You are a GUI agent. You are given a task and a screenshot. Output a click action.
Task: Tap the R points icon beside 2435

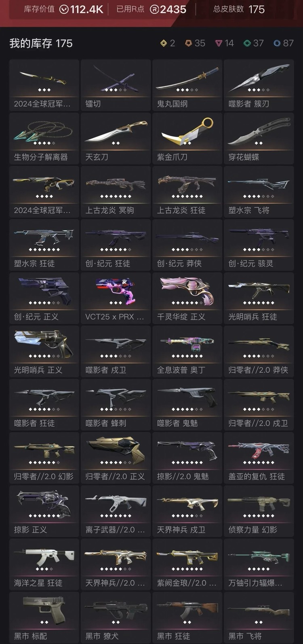coord(154,9)
